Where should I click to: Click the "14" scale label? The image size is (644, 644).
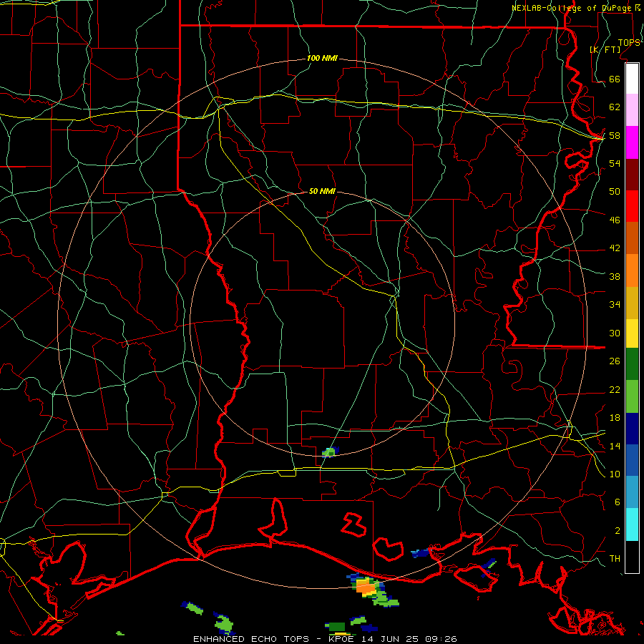click(615, 446)
